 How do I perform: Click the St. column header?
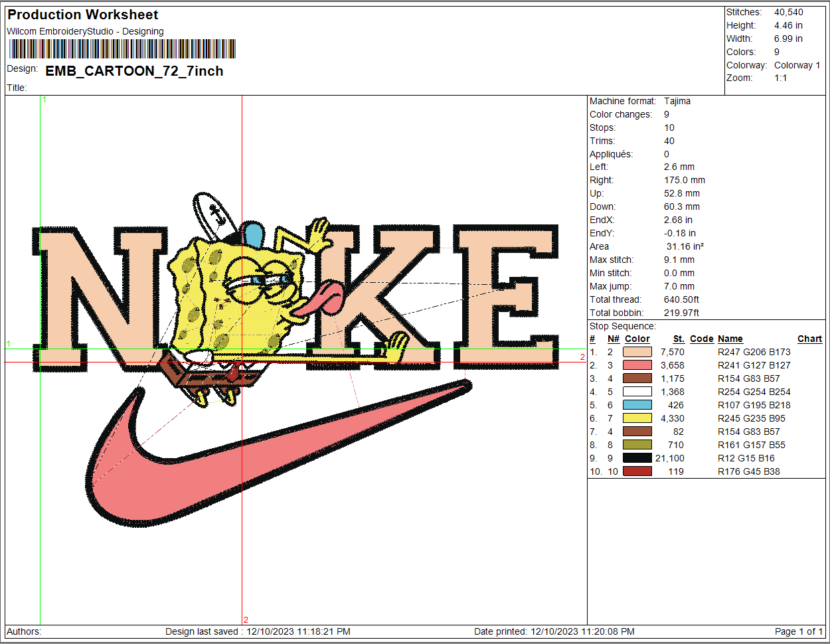(678, 339)
